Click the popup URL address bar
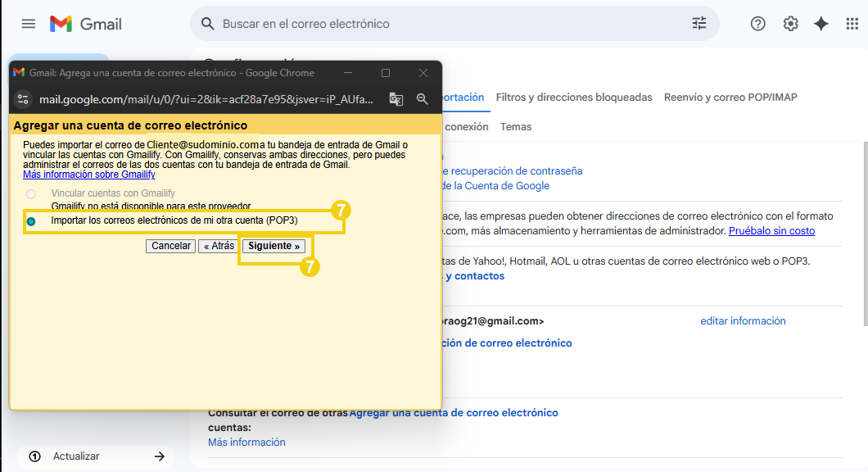 coord(206,99)
